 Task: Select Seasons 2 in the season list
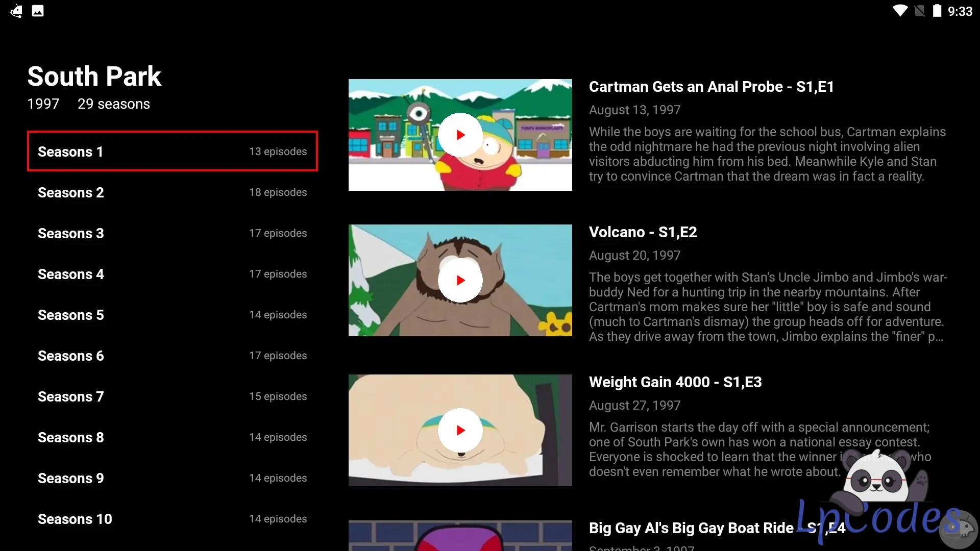(173, 192)
